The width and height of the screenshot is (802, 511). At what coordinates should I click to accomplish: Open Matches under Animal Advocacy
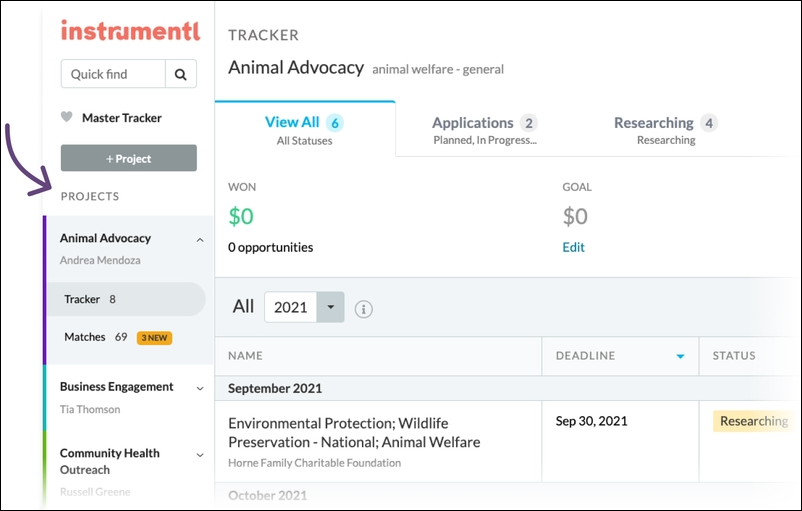pyautogui.click(x=85, y=337)
